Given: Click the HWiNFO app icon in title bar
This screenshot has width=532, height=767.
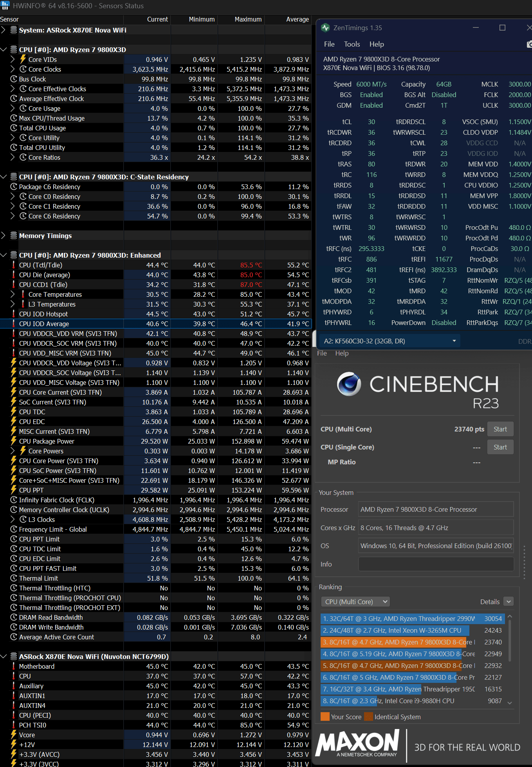Looking at the screenshot, I should [5, 5].
